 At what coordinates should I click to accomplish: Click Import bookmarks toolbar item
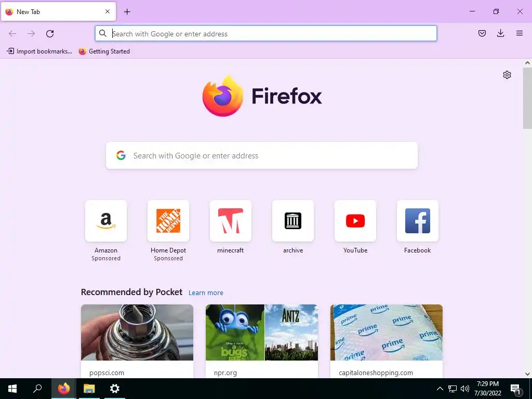(x=39, y=51)
